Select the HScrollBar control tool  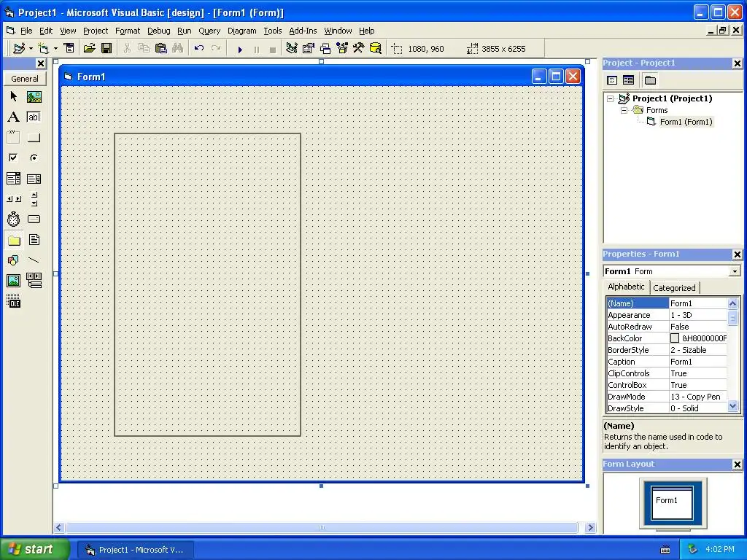tap(13, 199)
